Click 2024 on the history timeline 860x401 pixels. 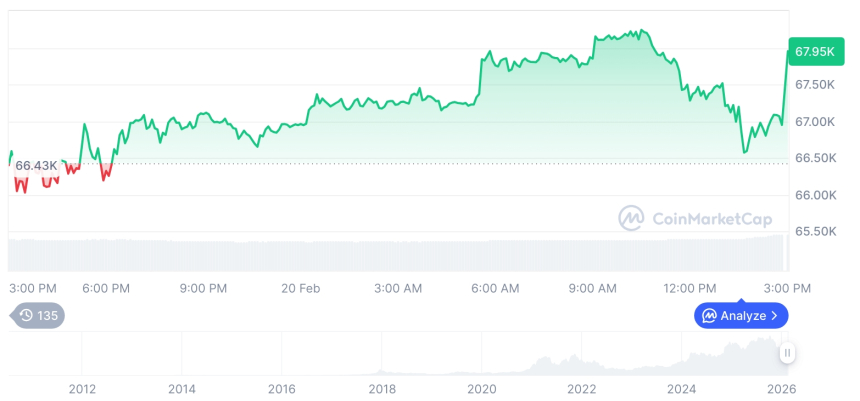(x=682, y=389)
